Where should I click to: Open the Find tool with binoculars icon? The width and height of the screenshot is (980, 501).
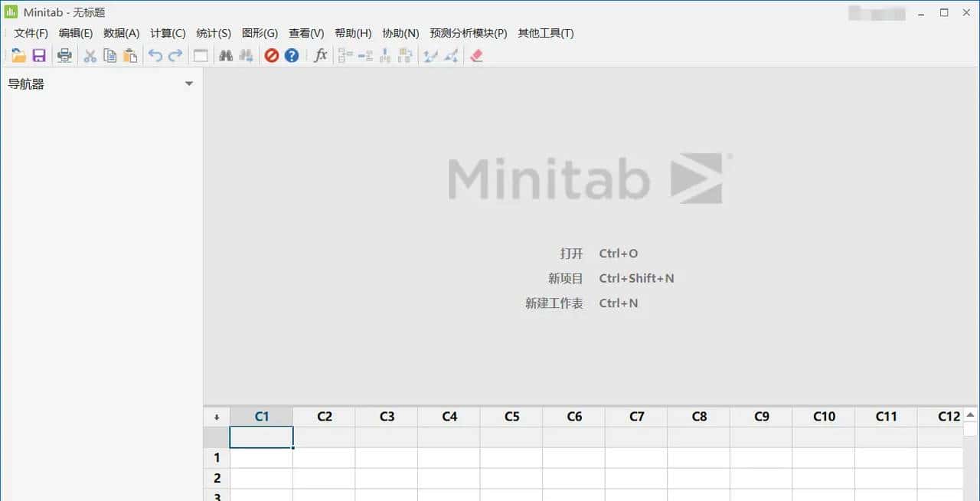click(x=225, y=54)
